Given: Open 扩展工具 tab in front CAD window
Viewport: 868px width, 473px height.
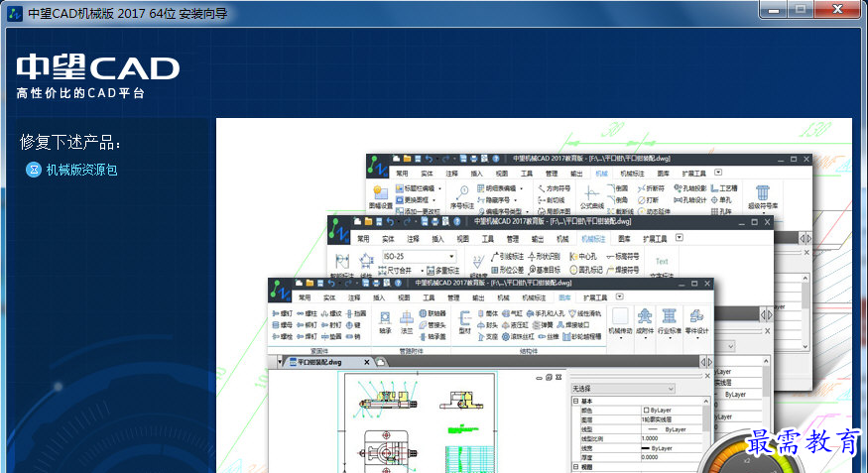Looking at the screenshot, I should [594, 297].
